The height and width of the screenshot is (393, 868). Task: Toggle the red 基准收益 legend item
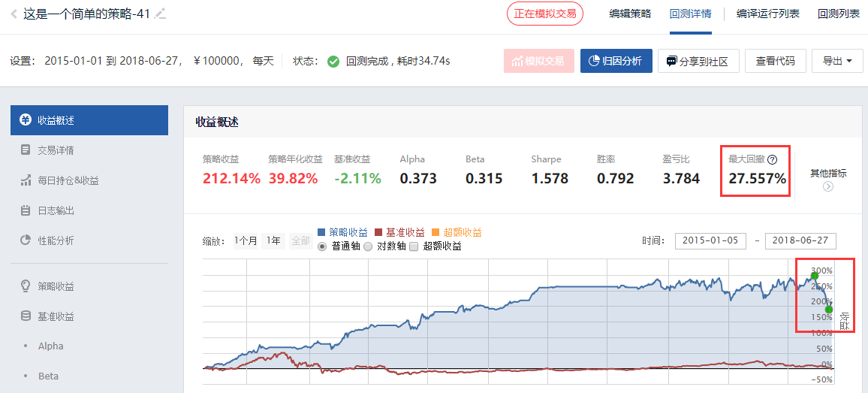click(400, 232)
